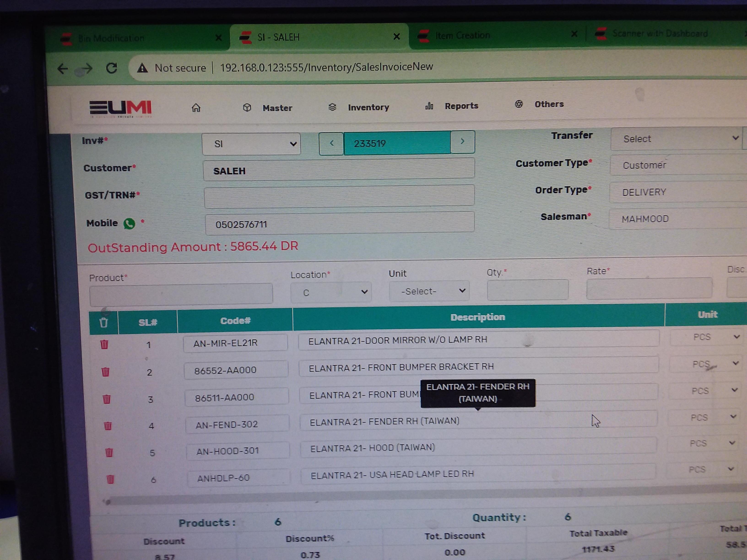Open the SI invoice type dropdown
This screenshot has height=560, width=747.
(251, 144)
